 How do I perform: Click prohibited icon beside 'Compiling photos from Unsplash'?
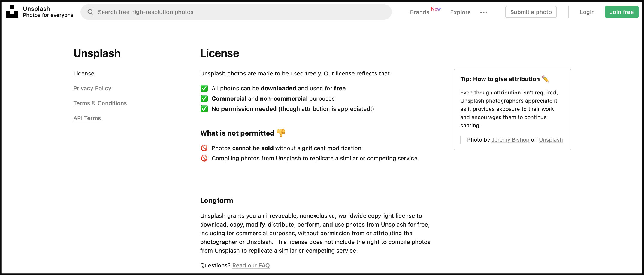pos(204,158)
